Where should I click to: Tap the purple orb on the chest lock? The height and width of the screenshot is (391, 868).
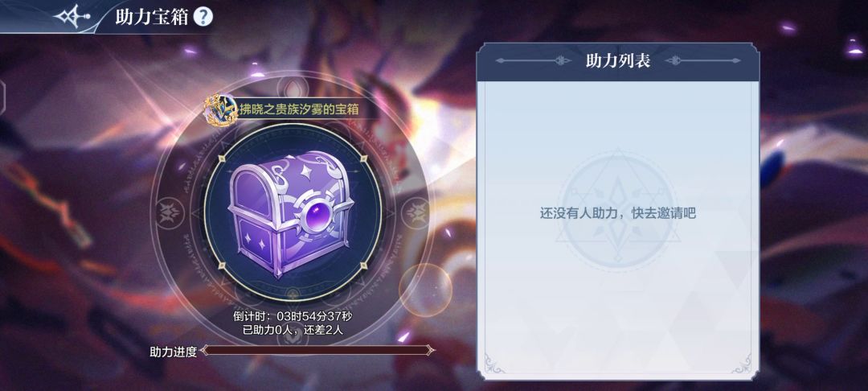316,215
